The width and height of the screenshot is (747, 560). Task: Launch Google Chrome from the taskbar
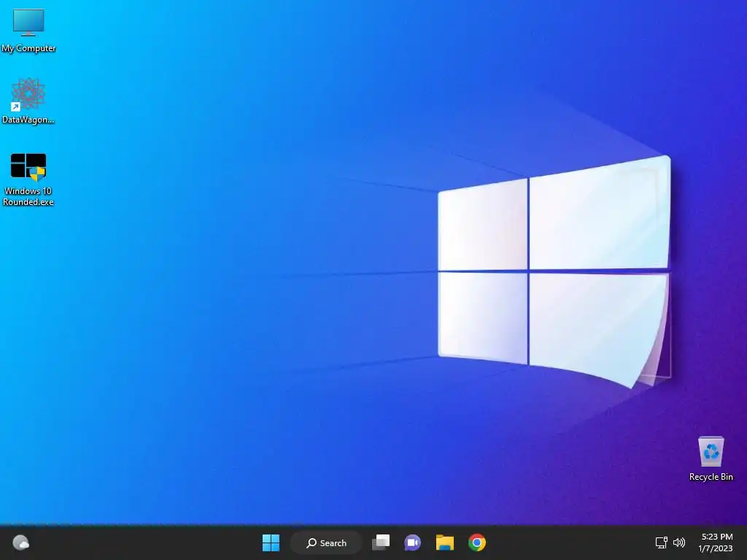(x=477, y=542)
